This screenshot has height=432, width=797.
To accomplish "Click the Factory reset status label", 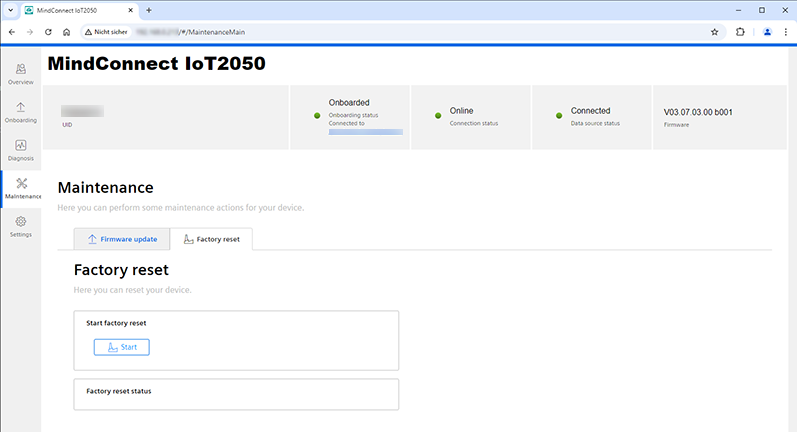I will (x=118, y=391).
